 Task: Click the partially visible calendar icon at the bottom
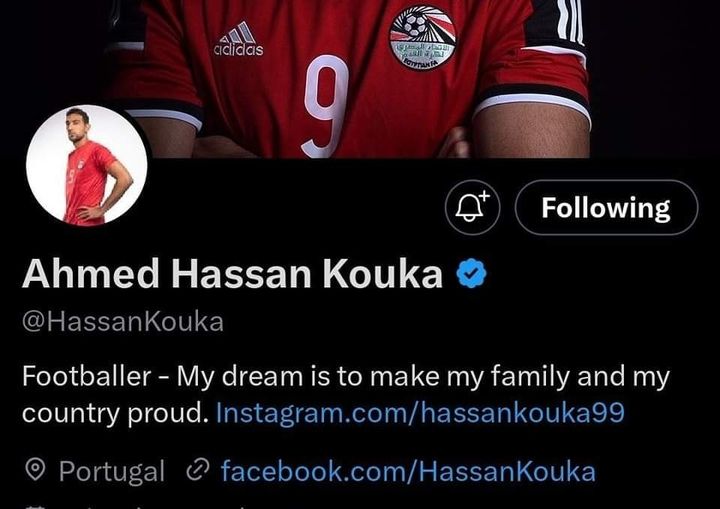pyautogui.click(x=35, y=507)
